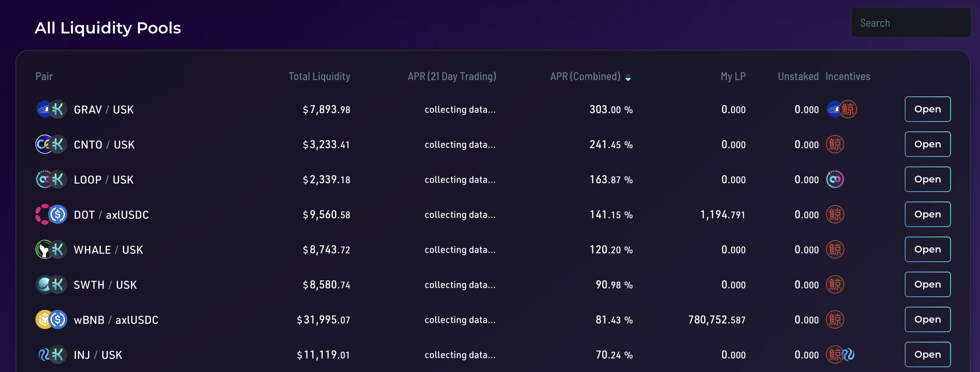Click the whale incentive icon in DOT row
This screenshot has height=372, width=980.
(x=835, y=214)
